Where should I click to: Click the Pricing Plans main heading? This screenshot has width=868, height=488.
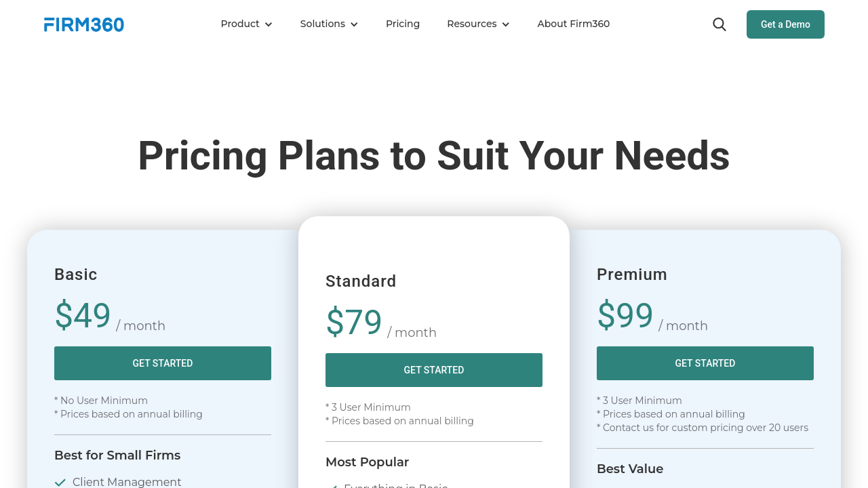(434, 155)
